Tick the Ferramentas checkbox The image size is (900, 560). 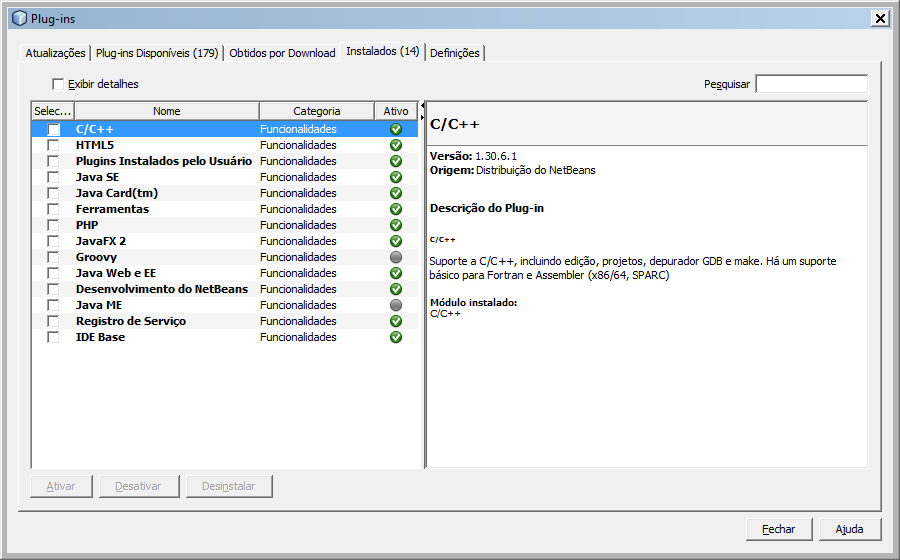pos(53,209)
